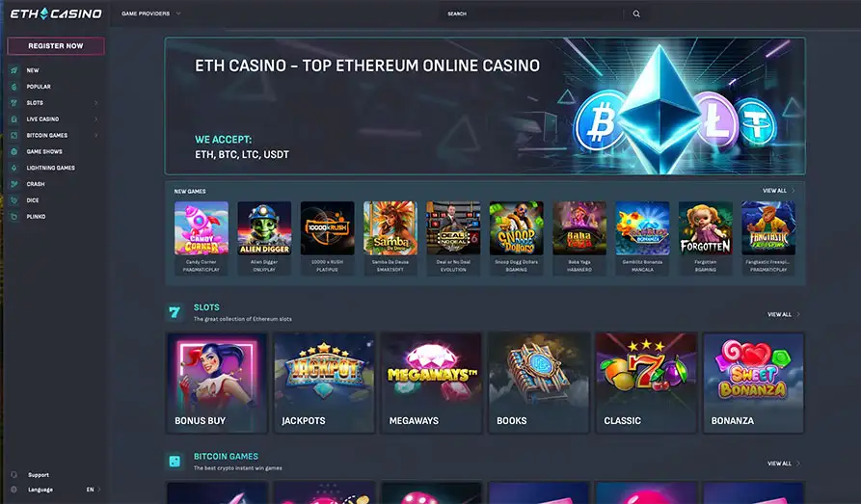Screen dimensions: 861x504
Task: Focus the Search input field
Action: [x=532, y=13]
